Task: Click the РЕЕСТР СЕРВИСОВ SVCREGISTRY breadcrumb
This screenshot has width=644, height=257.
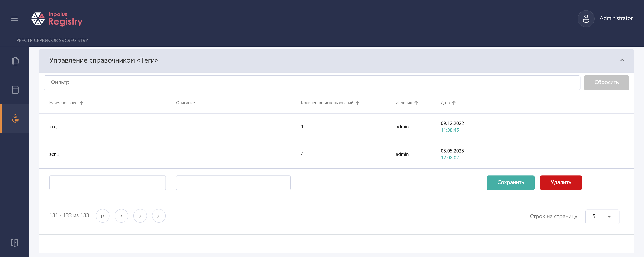Action: pos(52,40)
